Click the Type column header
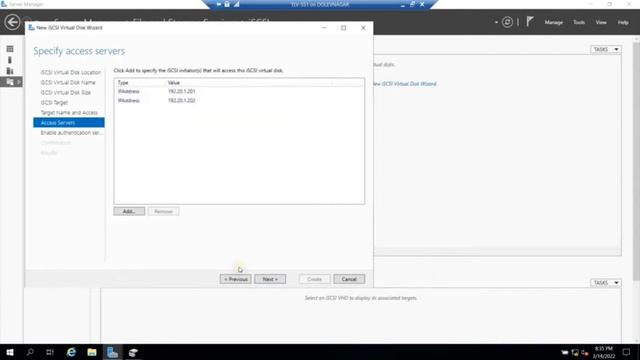The height and width of the screenshot is (360, 640). pos(123,82)
